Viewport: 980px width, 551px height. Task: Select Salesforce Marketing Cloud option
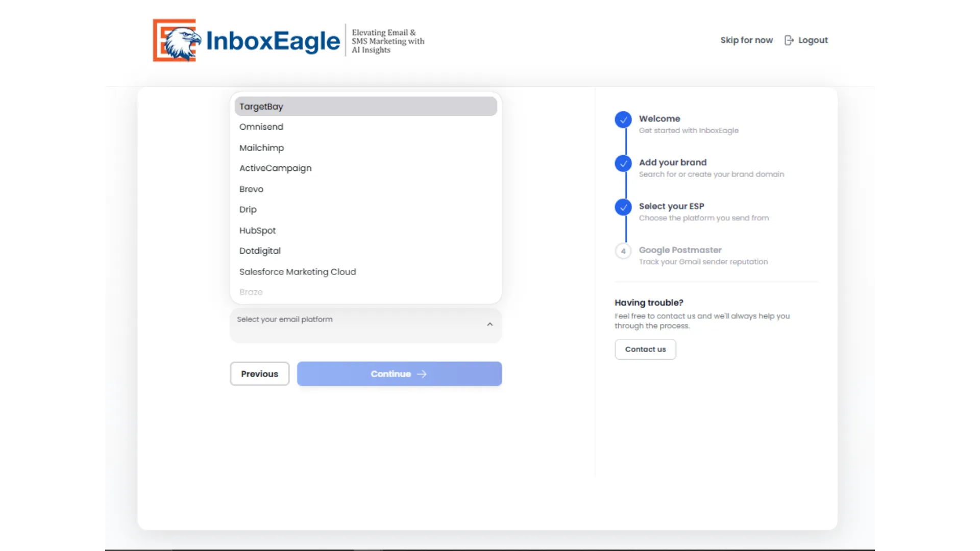click(365, 271)
